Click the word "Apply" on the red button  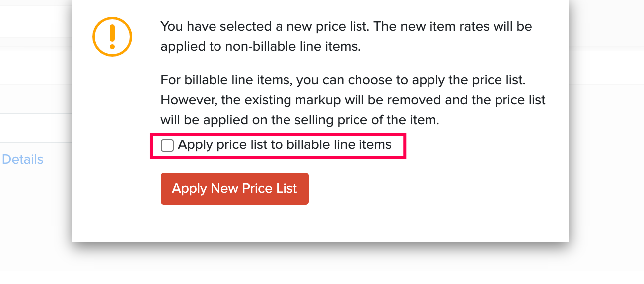point(189,189)
